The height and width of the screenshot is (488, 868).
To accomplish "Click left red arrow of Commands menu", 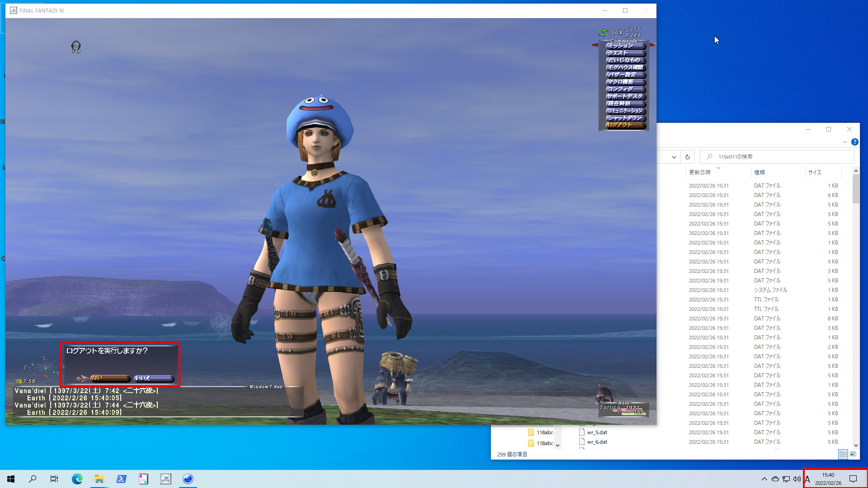I will [595, 45].
